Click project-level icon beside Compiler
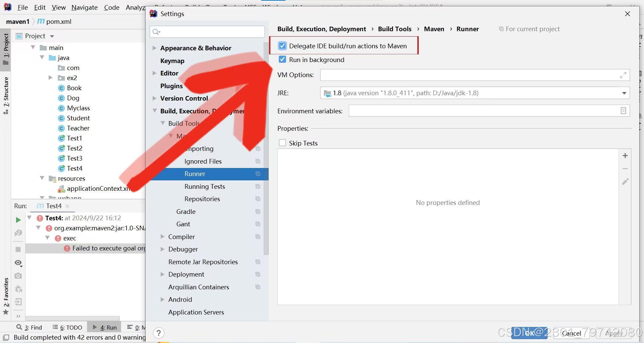Viewport: 644px width, 343px height. [x=258, y=237]
